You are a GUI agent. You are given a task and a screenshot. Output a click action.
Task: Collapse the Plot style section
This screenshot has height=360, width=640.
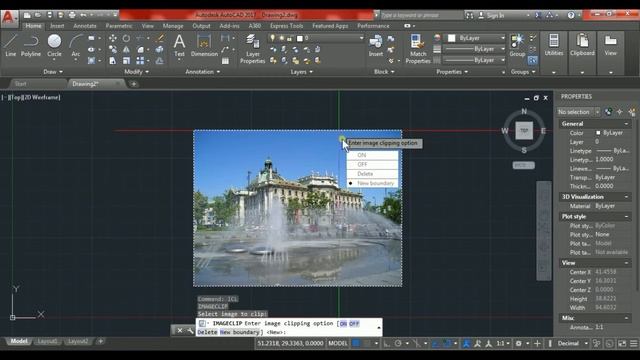click(x=626, y=216)
